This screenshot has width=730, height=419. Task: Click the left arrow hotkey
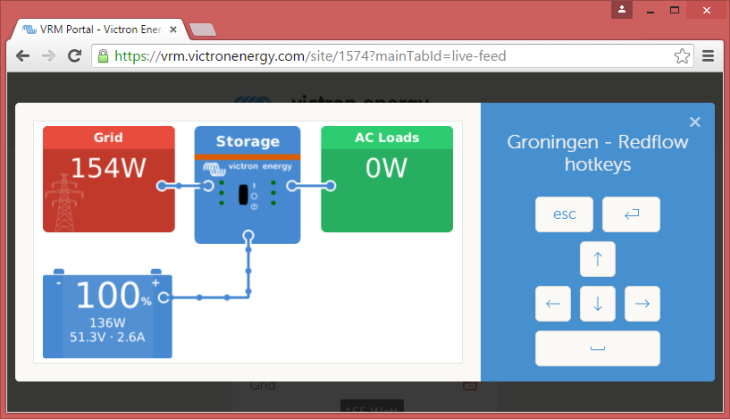click(x=553, y=303)
